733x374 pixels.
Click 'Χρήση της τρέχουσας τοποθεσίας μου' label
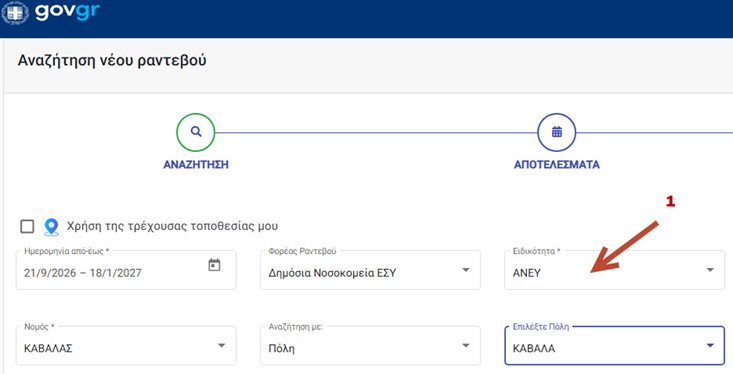(x=172, y=226)
